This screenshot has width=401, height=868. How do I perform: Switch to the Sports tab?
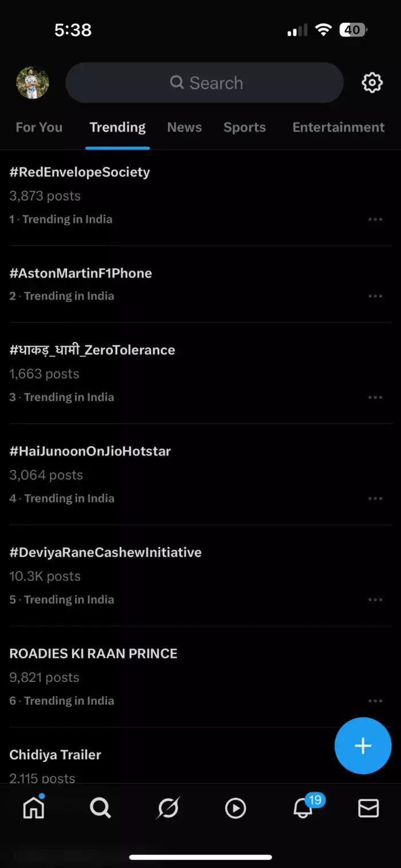pos(245,127)
